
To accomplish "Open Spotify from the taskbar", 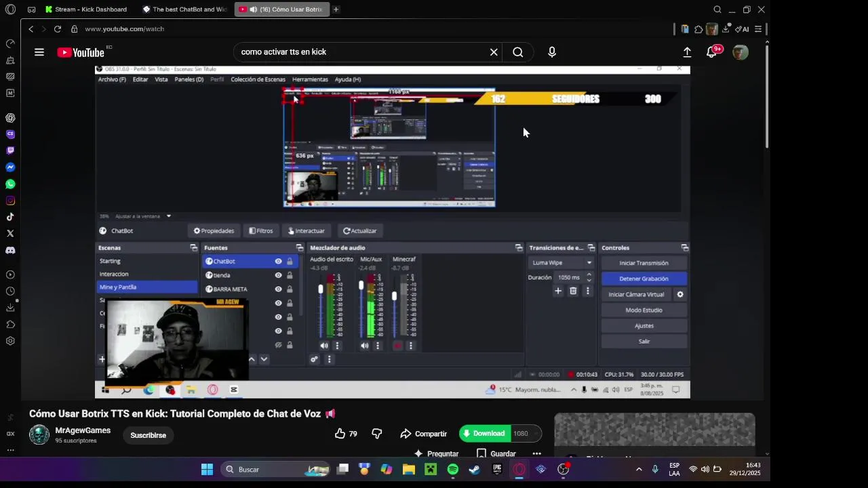I will [x=453, y=469].
